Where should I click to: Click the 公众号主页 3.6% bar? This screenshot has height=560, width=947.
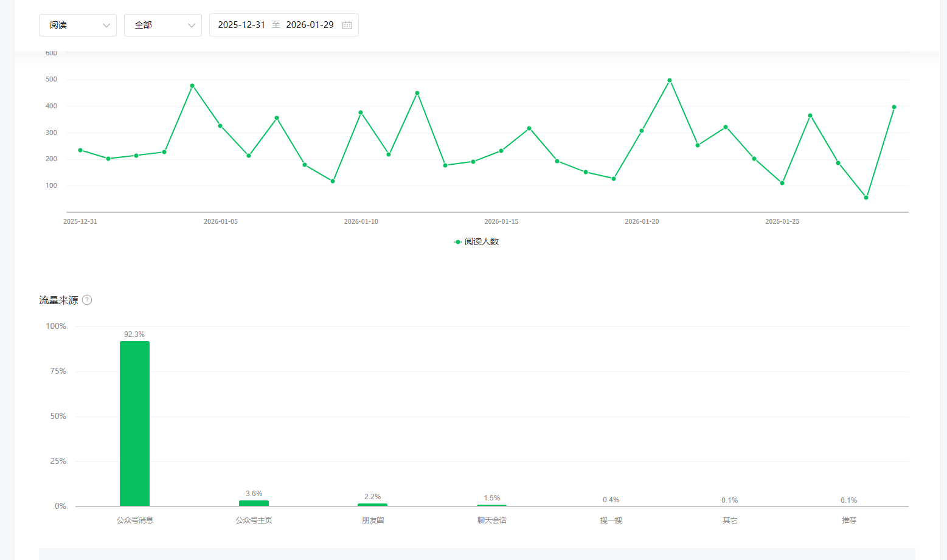[x=254, y=503]
